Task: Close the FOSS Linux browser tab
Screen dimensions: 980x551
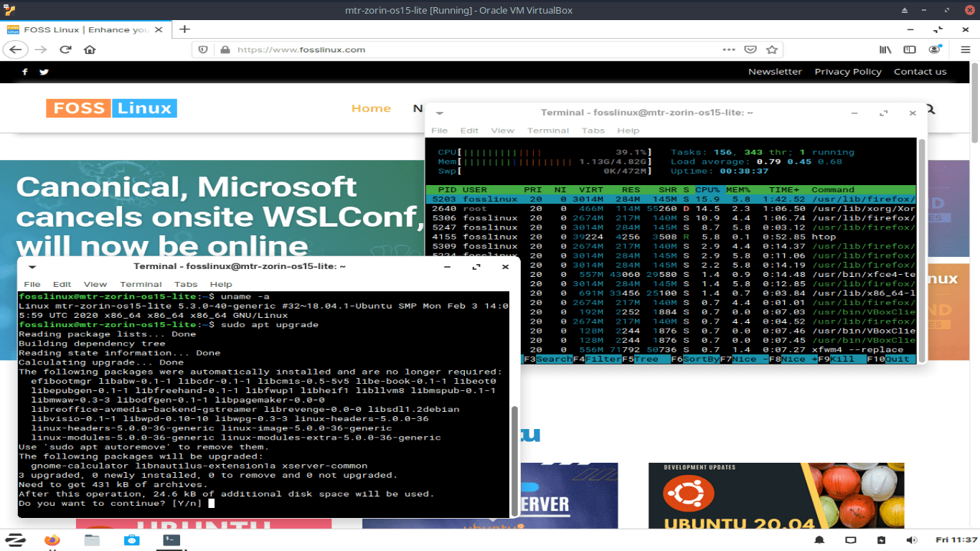Action: click(x=158, y=29)
